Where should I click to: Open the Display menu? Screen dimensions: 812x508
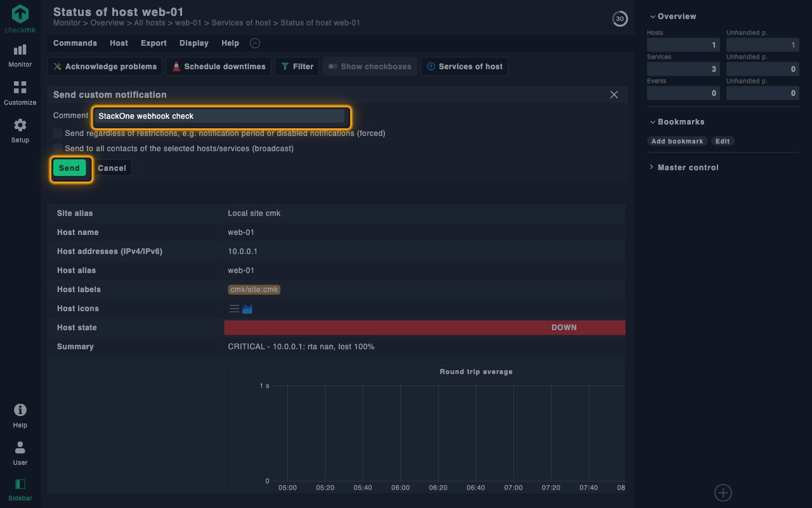(194, 43)
